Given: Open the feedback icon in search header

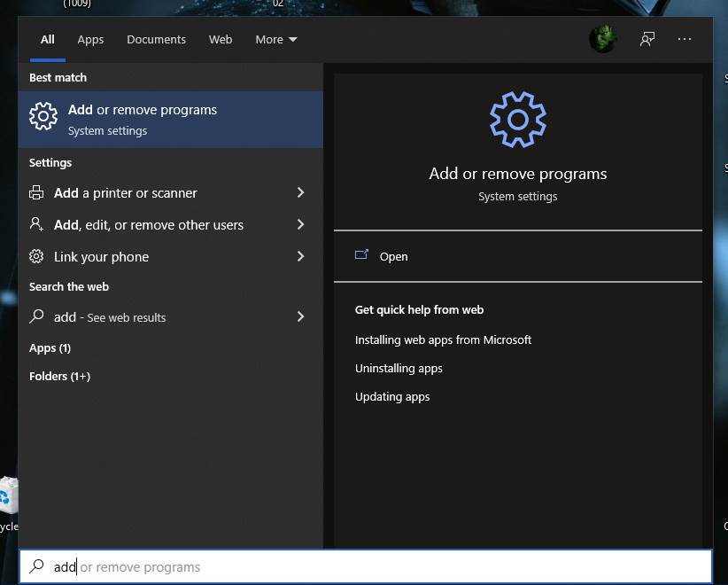Looking at the screenshot, I should [x=647, y=39].
